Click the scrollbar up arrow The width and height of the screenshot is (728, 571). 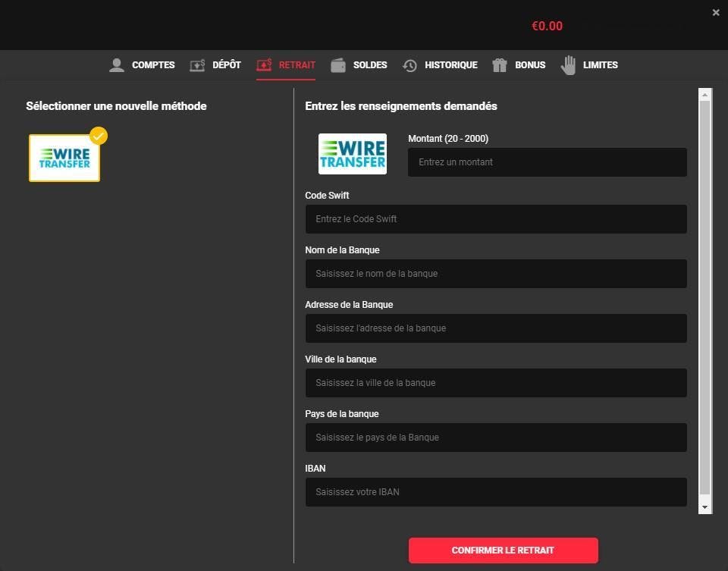click(x=704, y=95)
